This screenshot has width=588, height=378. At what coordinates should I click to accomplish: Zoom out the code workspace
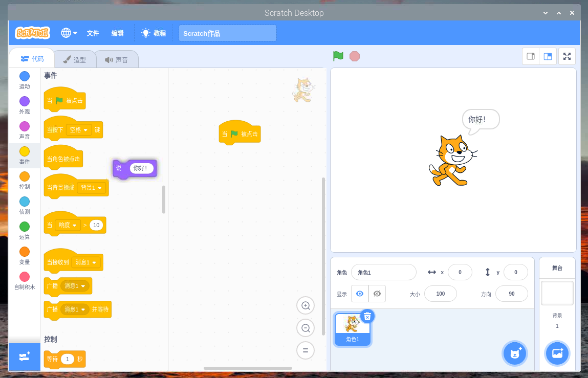pos(305,328)
